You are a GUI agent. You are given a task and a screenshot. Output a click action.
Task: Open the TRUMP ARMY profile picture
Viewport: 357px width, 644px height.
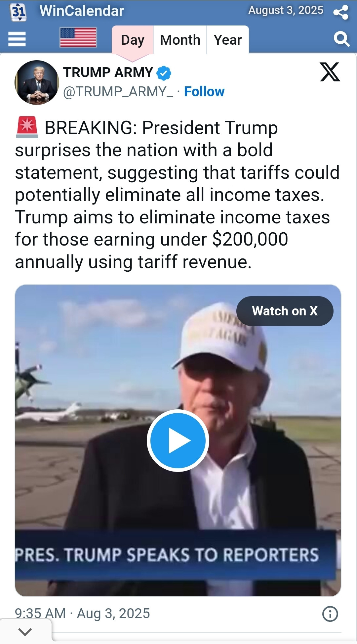[x=37, y=82]
